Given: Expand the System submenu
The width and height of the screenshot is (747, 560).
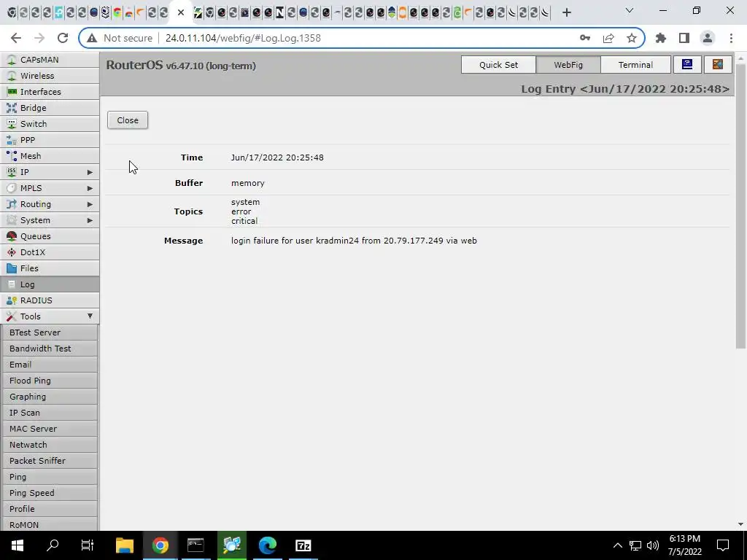Looking at the screenshot, I should point(90,220).
